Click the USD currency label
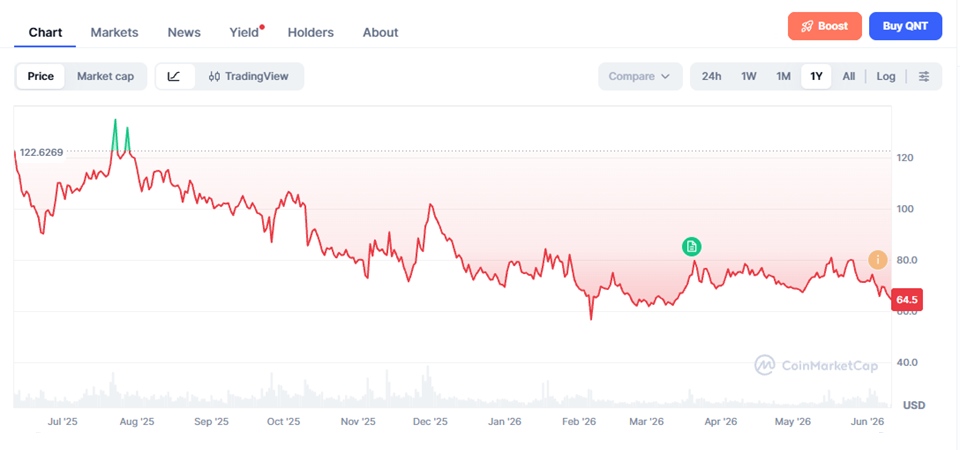The width and height of the screenshot is (960, 450). tap(914, 405)
